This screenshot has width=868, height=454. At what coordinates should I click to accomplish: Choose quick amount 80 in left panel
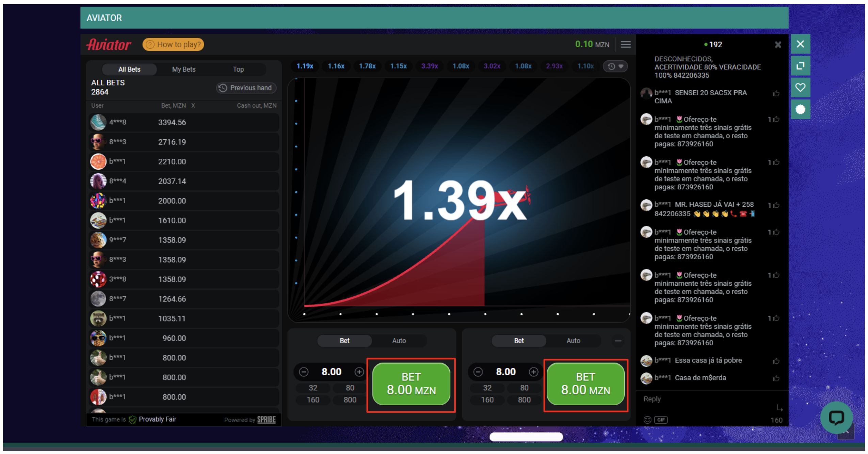tap(350, 388)
